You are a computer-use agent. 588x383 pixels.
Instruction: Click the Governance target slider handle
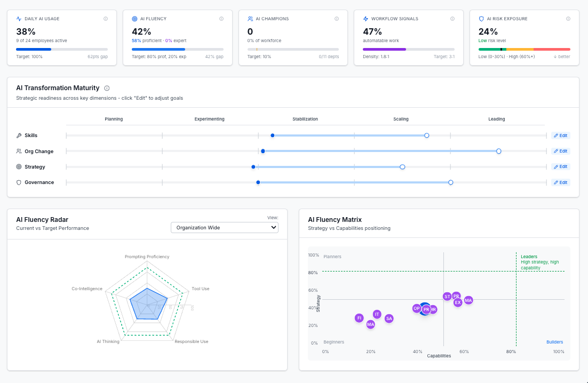click(451, 182)
